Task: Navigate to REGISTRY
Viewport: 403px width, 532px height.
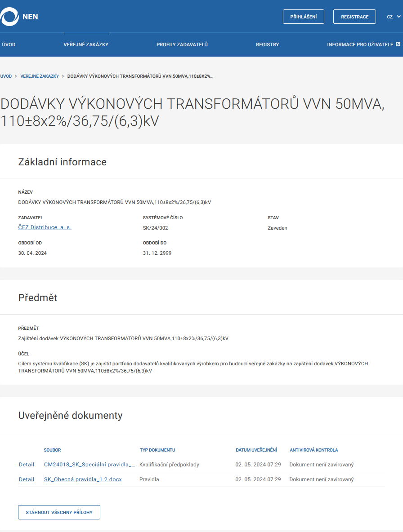Action: 267,44
